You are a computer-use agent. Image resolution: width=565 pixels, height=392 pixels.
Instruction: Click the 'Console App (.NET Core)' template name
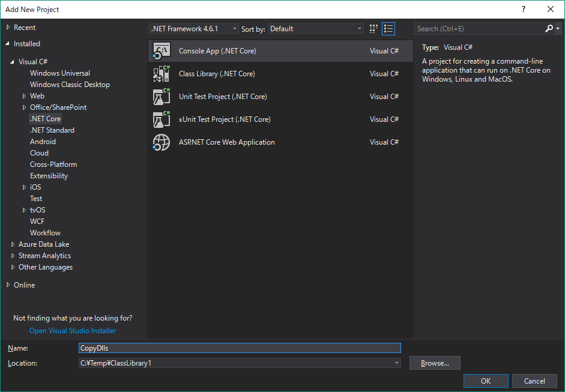pyautogui.click(x=217, y=51)
